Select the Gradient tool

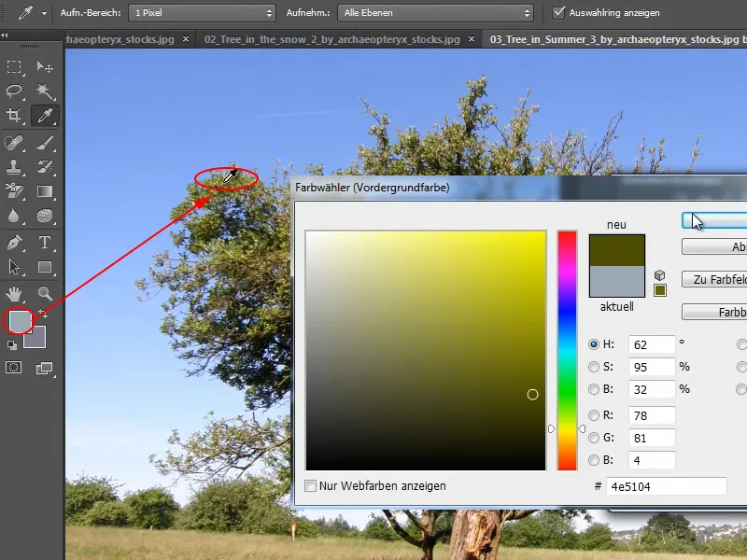[x=45, y=191]
